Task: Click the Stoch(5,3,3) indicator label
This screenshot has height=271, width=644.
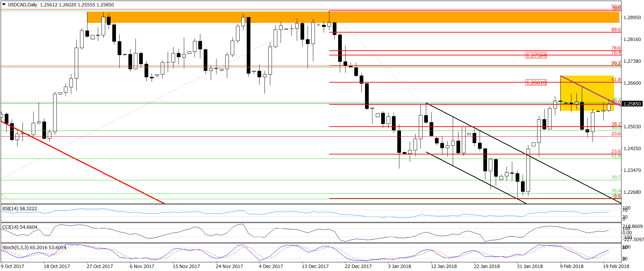Action: click(34, 247)
